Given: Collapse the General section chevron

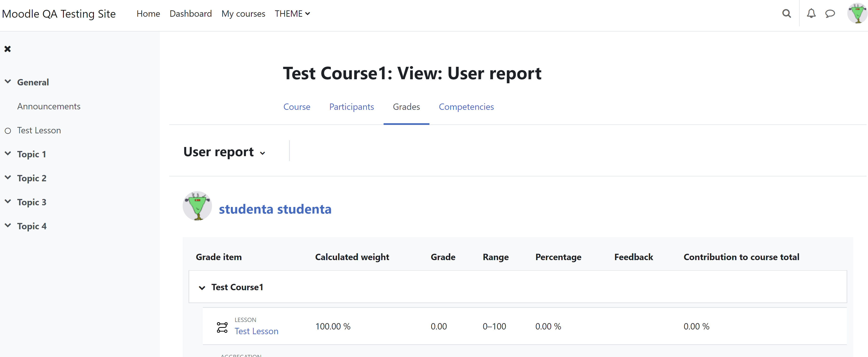Looking at the screenshot, I should pos(8,82).
